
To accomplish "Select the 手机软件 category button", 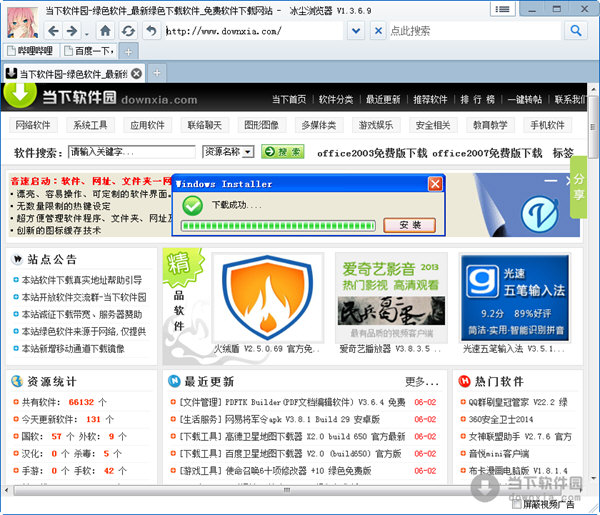I will click(548, 125).
